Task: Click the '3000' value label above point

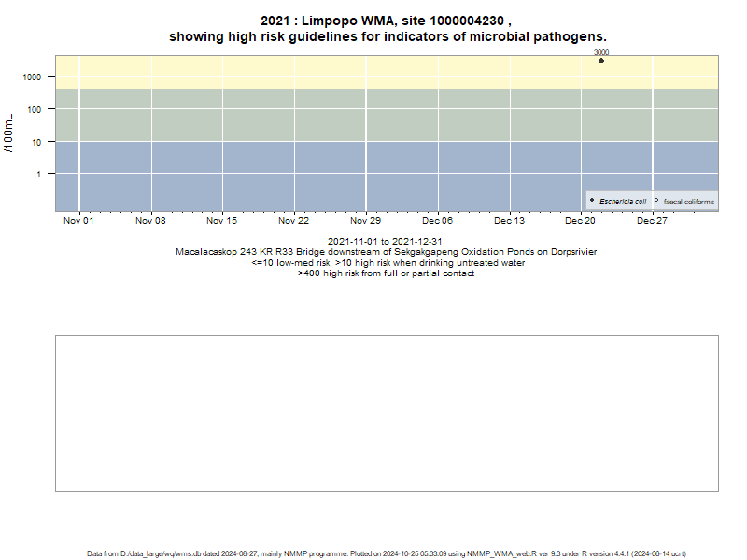Action: click(601, 52)
